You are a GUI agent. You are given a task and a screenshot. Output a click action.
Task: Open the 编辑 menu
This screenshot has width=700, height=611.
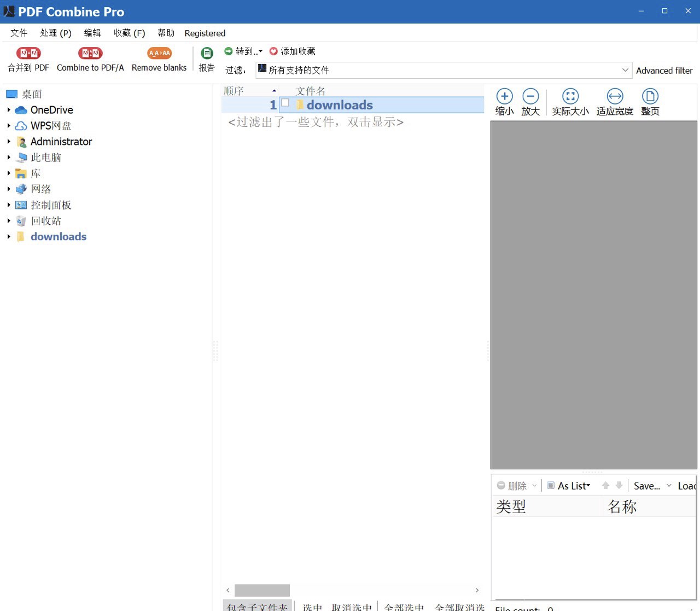[92, 33]
